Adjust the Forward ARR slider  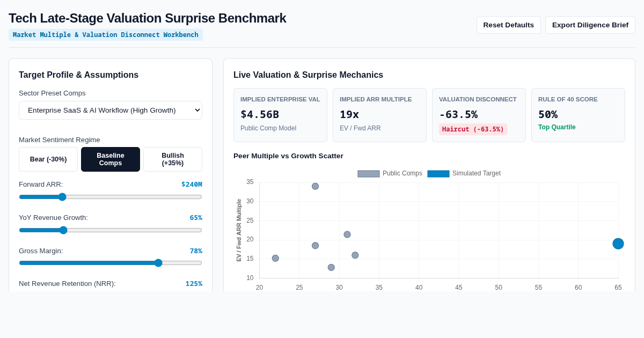pos(111,197)
